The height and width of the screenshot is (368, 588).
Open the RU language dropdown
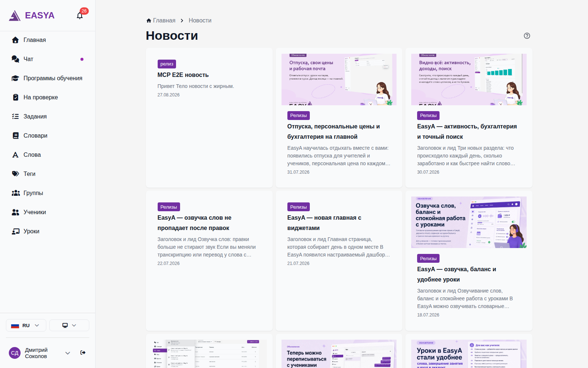pos(26,325)
